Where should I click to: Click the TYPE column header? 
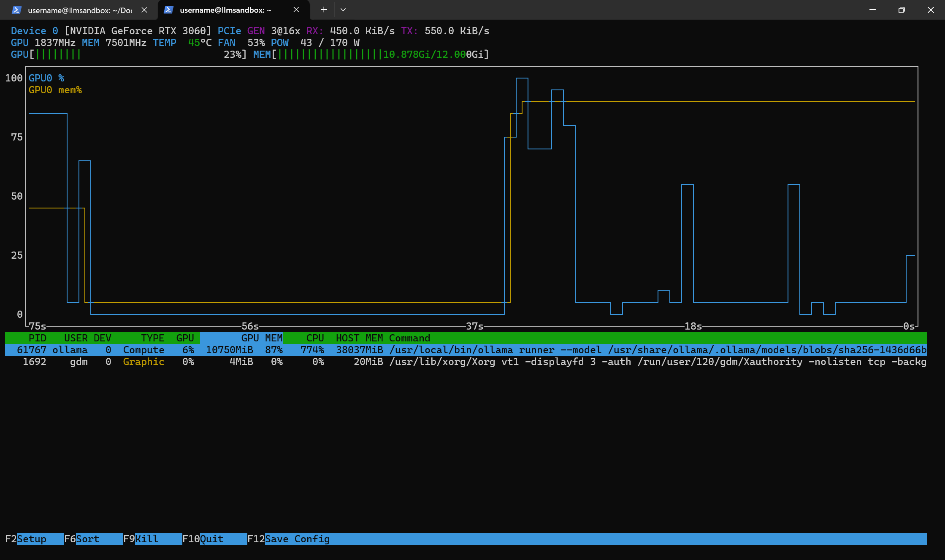tap(153, 338)
